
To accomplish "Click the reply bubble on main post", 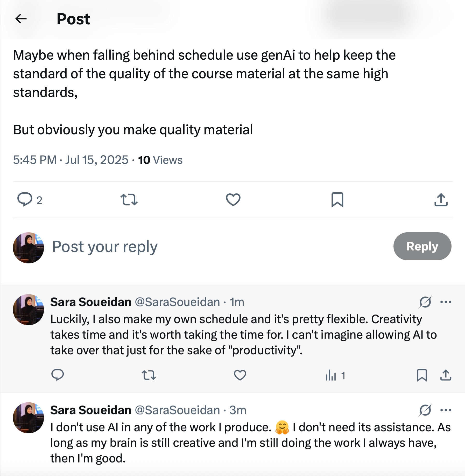I will click(25, 199).
